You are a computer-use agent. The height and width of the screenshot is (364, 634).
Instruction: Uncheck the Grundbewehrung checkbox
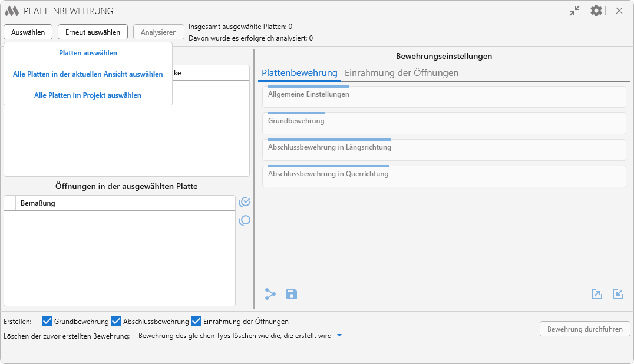48,322
